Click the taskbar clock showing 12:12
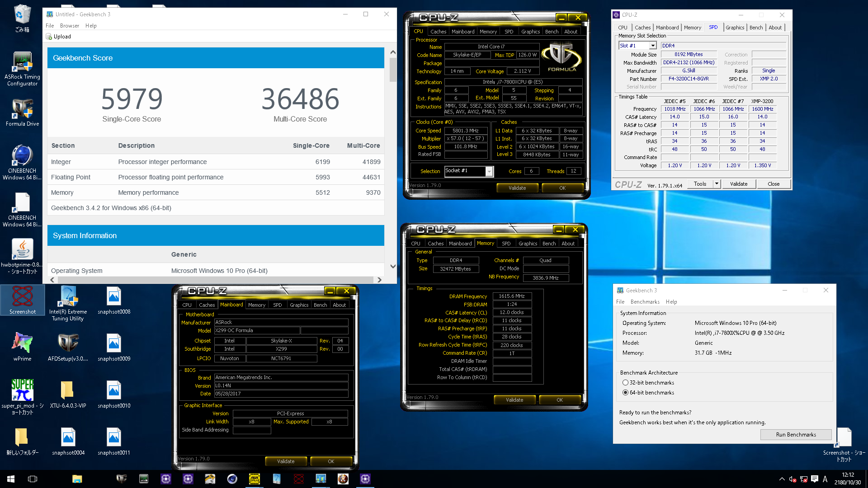 [848, 479]
